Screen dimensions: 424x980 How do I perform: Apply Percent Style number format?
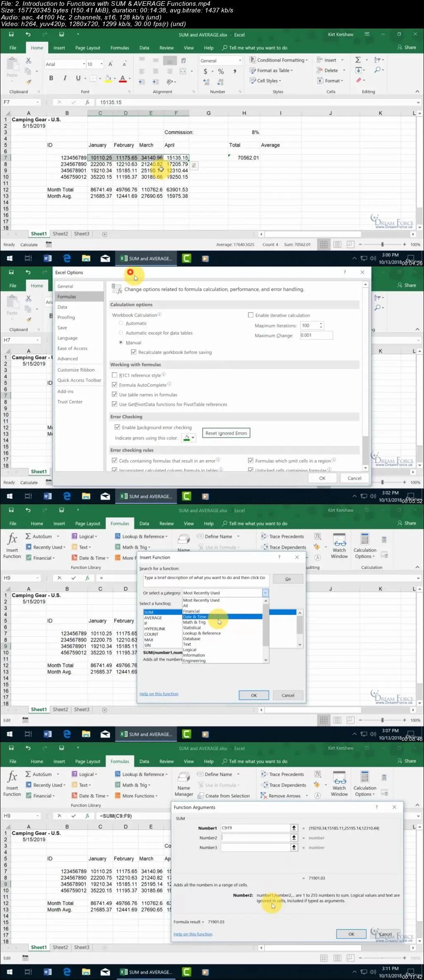221,72
